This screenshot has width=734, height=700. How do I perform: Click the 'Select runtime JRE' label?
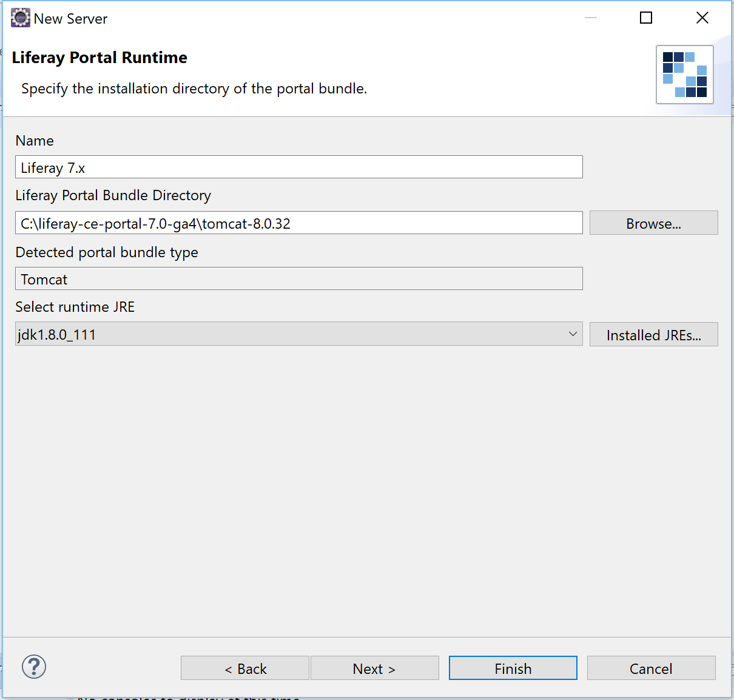coord(75,307)
